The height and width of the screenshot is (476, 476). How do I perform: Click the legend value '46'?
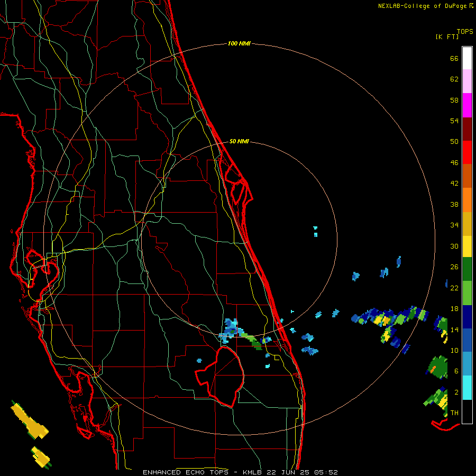pyautogui.click(x=454, y=163)
